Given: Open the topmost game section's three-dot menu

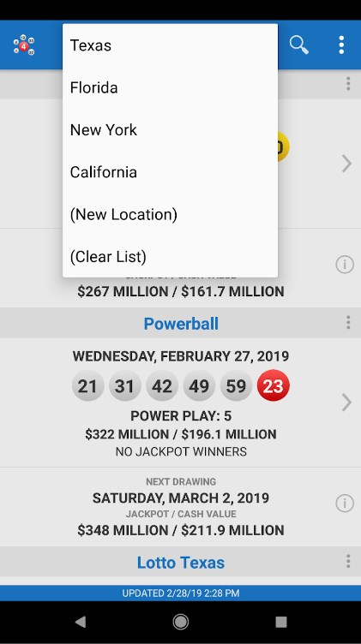Looking at the screenshot, I should click(348, 83).
